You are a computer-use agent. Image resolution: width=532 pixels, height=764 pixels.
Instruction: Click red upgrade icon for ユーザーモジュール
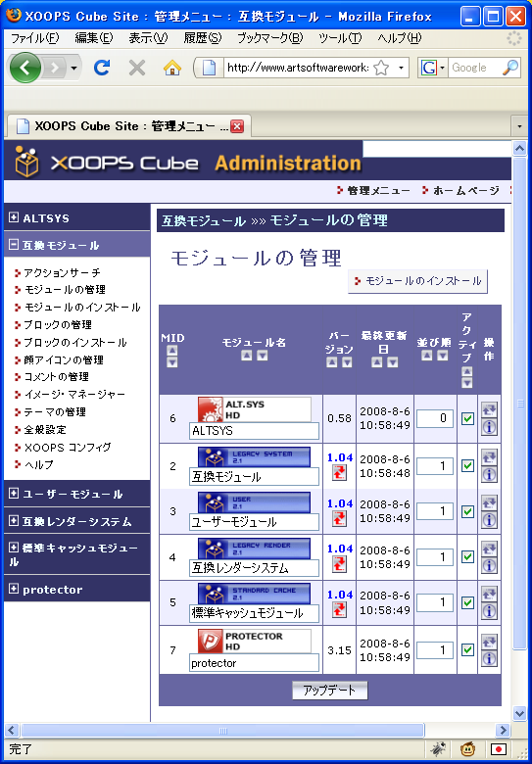click(x=339, y=518)
